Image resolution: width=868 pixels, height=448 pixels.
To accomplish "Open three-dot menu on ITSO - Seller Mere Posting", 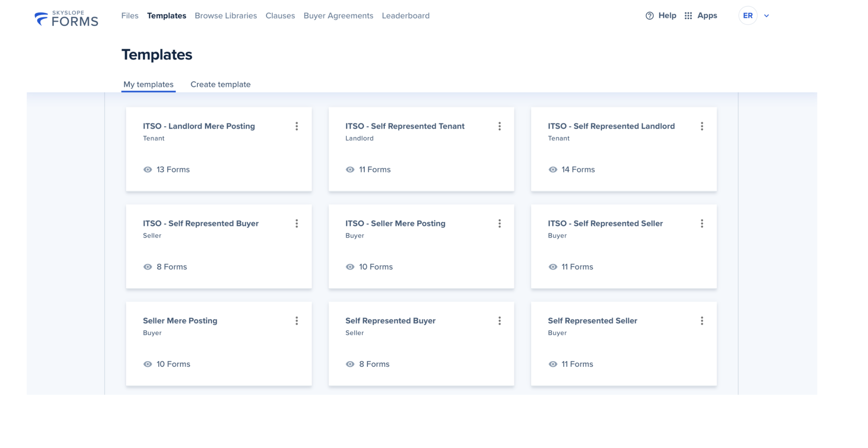I will point(500,224).
